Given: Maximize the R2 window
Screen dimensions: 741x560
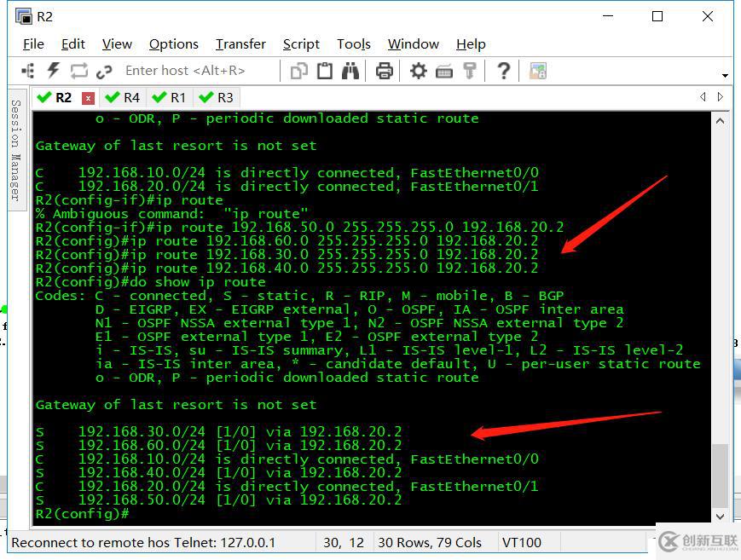Looking at the screenshot, I should point(657,16).
